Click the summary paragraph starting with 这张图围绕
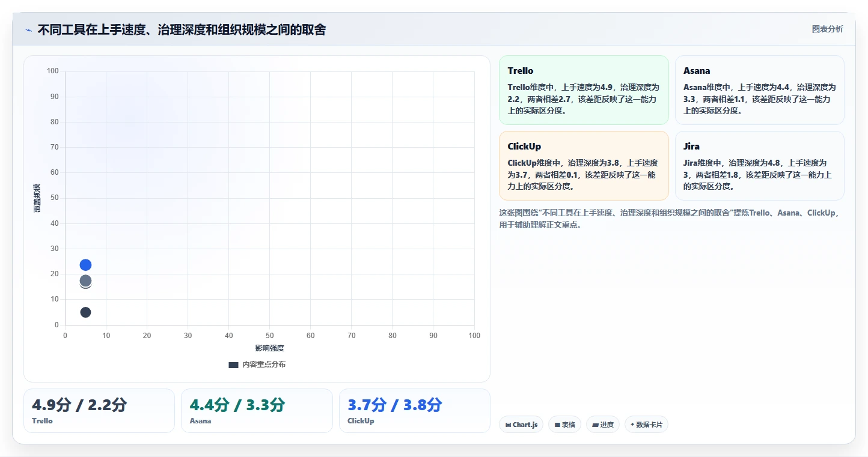 pos(670,219)
